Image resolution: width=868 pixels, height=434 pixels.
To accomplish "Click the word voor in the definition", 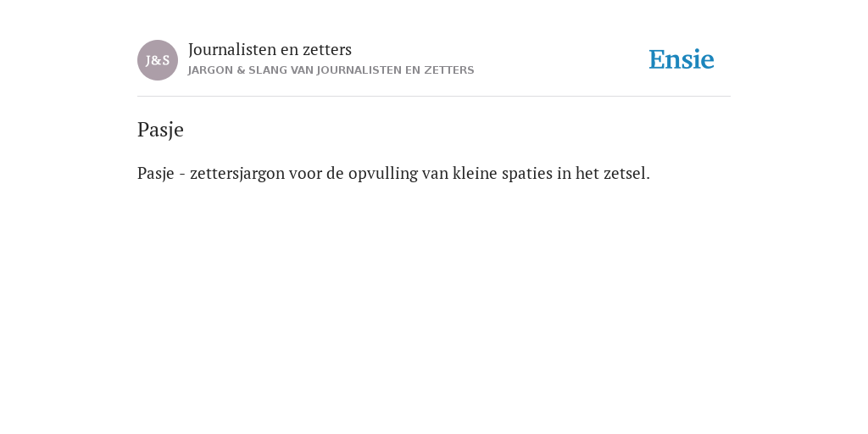I will pyautogui.click(x=305, y=174).
